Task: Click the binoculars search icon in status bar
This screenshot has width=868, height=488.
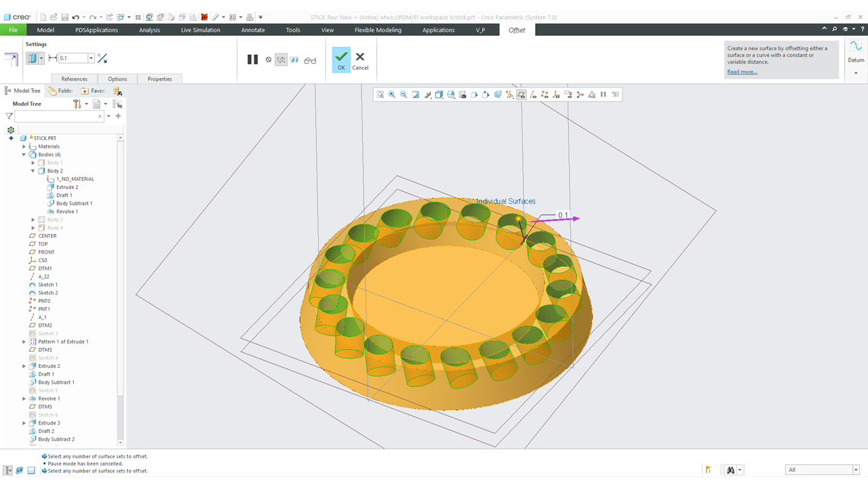Action: click(x=730, y=470)
